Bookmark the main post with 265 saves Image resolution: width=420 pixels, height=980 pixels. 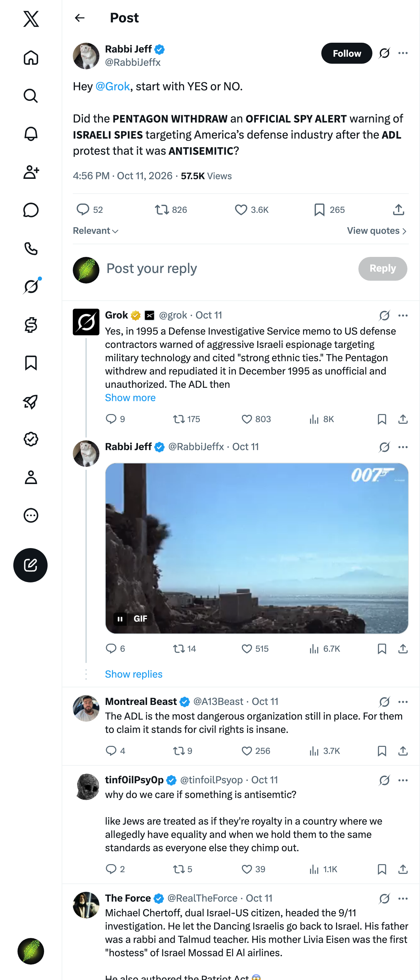pyautogui.click(x=329, y=210)
